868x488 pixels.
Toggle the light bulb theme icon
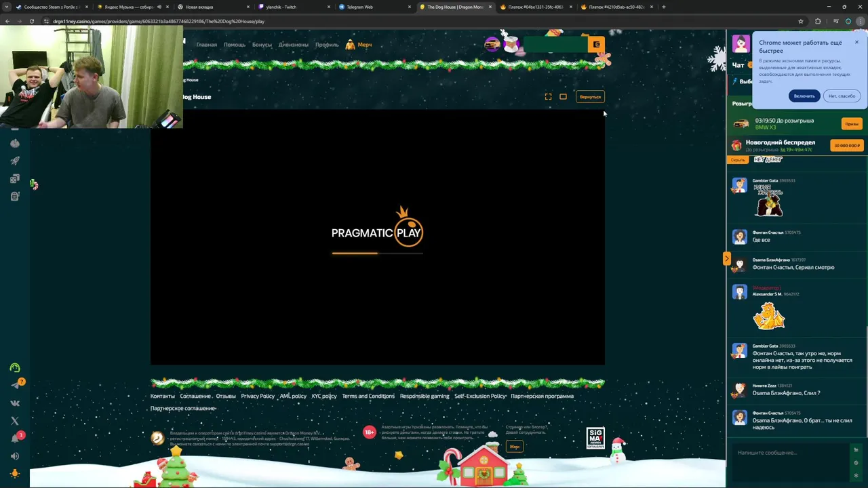click(15, 474)
